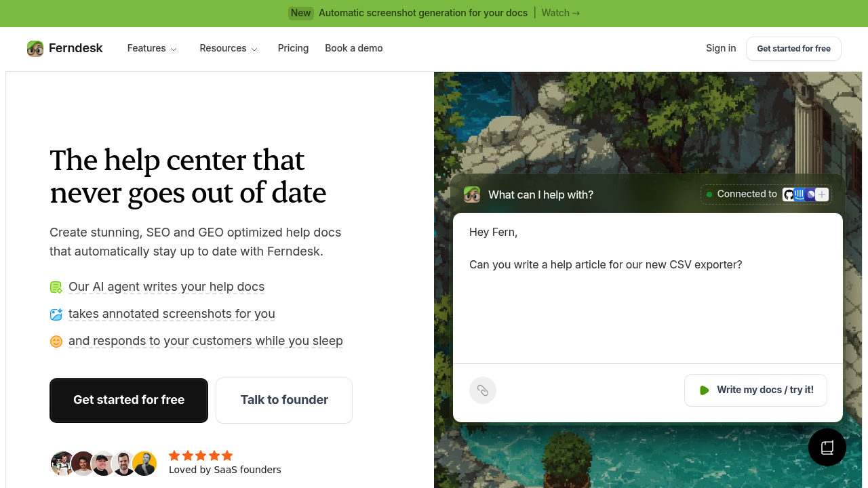Add a new connection with the plus icon
Viewport: 868px width, 488px height.
[x=821, y=195]
